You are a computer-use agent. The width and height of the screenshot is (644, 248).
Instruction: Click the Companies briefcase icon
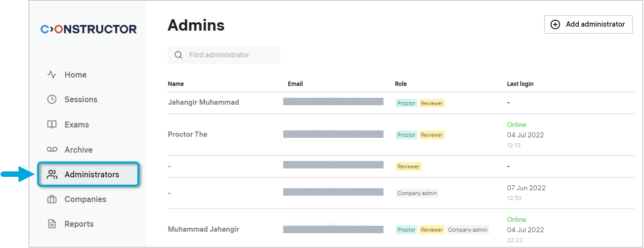[52, 200]
